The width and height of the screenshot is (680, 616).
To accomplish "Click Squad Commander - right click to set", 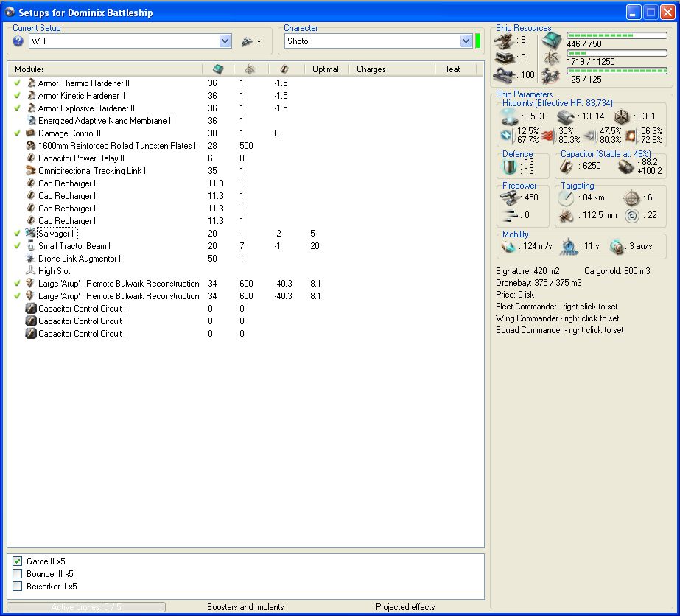I will pos(559,329).
